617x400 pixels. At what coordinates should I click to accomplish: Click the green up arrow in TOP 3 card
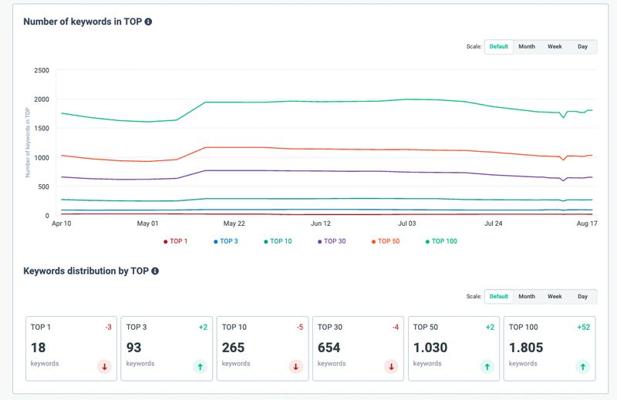199,367
